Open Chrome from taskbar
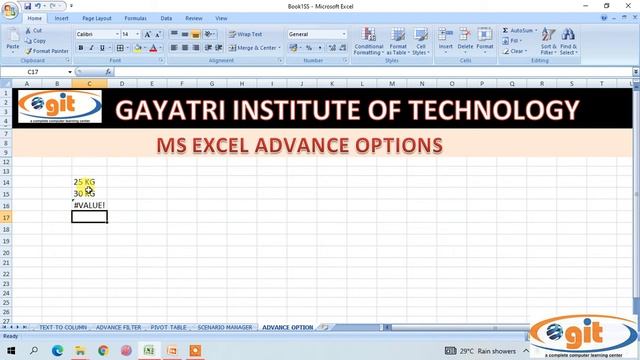The width and height of the screenshot is (640, 360). click(x=103, y=351)
